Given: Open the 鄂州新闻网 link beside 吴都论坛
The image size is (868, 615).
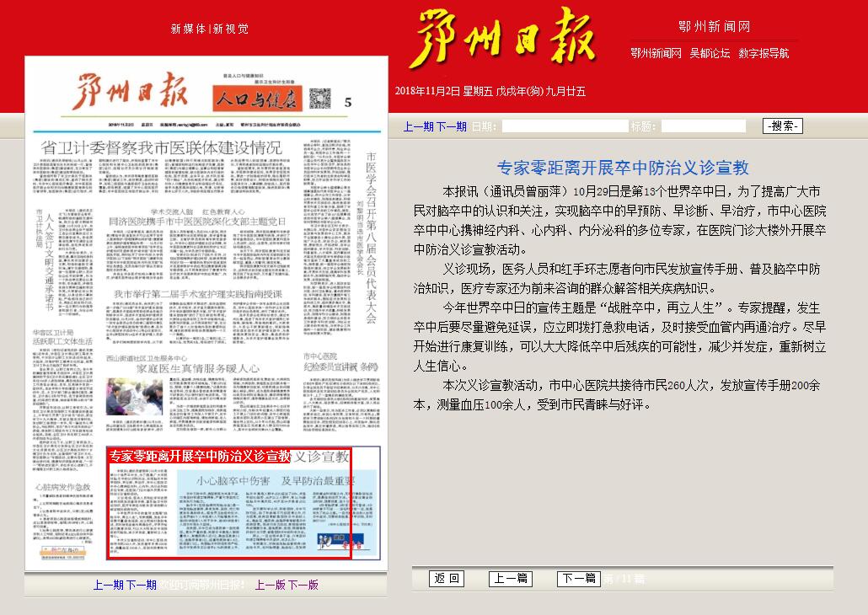Looking at the screenshot, I should click(x=656, y=53).
